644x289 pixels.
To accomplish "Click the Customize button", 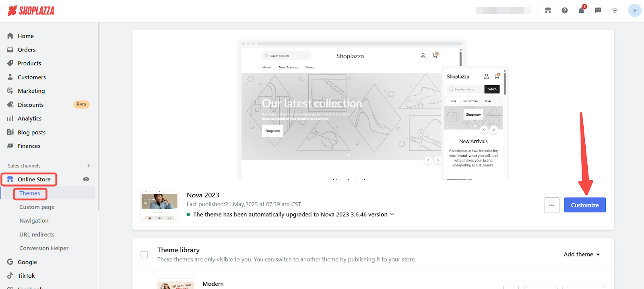I will point(585,205).
